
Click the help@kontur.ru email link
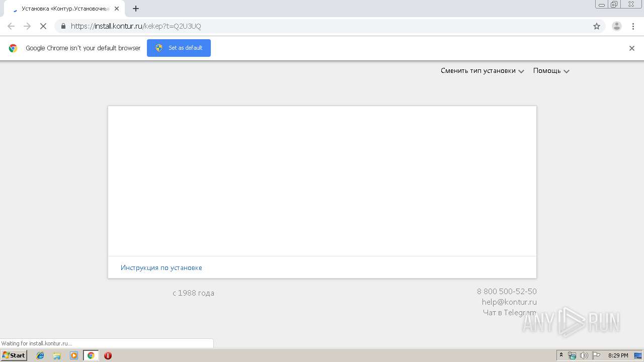pos(509,302)
